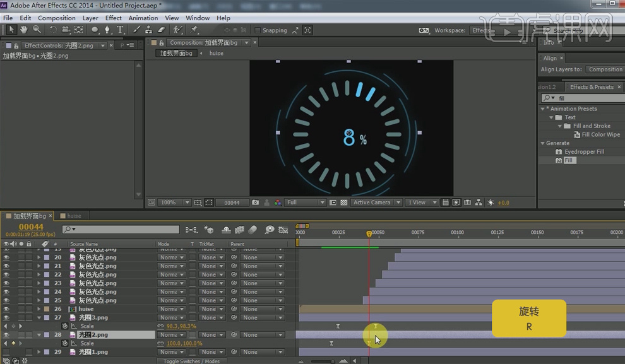625x364 pixels.
Task: Select the Horizontal Type tool
Action: click(120, 30)
